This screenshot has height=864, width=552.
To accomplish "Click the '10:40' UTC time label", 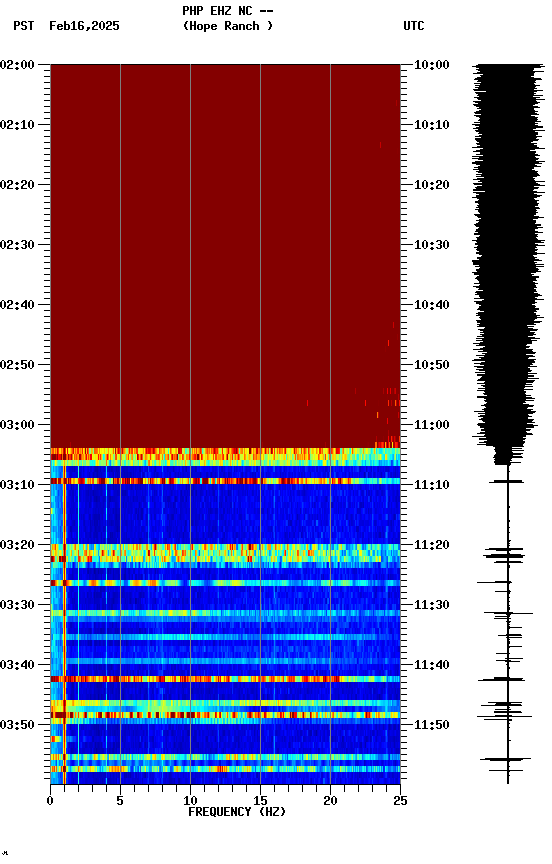I will [432, 305].
